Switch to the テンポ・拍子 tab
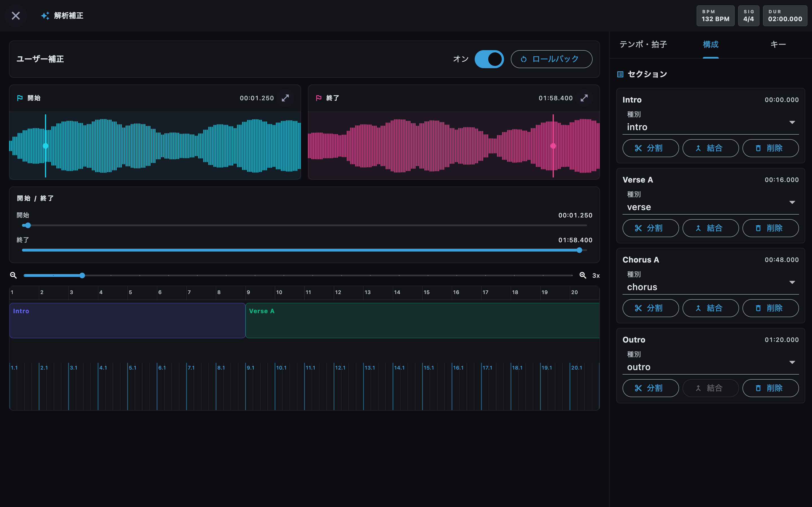This screenshot has height=507, width=812. pos(643,44)
